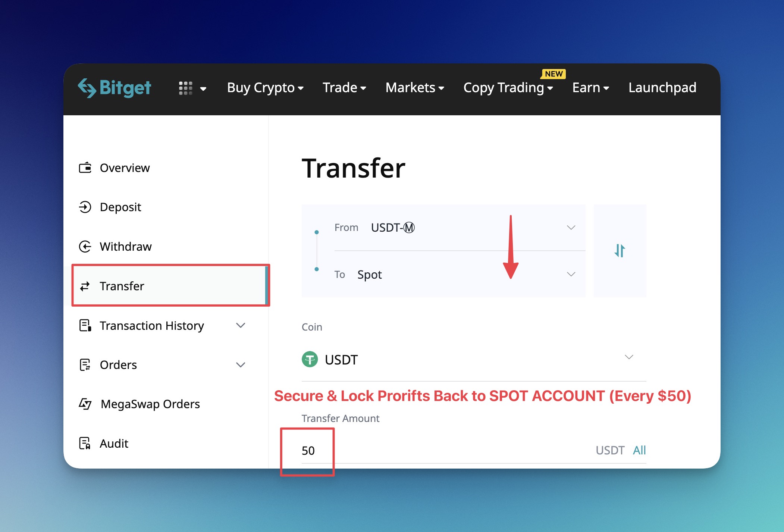Click the MegaSwap Orders icon
This screenshot has height=532, width=784.
pos(85,404)
